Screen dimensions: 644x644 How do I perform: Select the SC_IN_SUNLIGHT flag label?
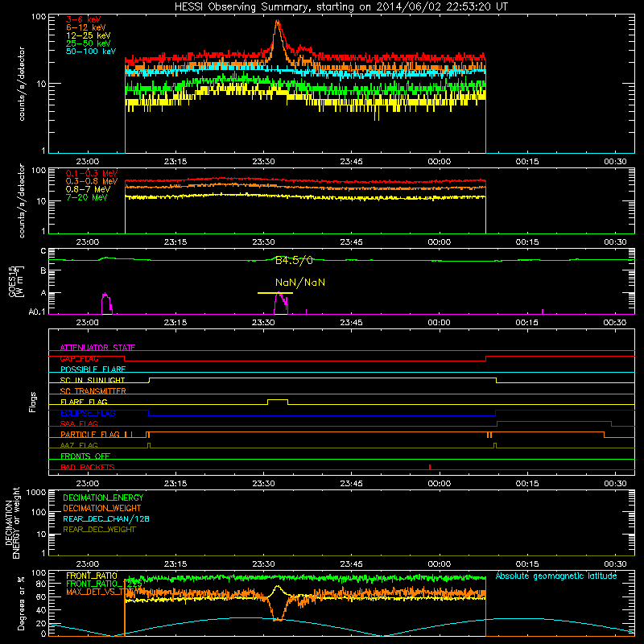point(93,380)
